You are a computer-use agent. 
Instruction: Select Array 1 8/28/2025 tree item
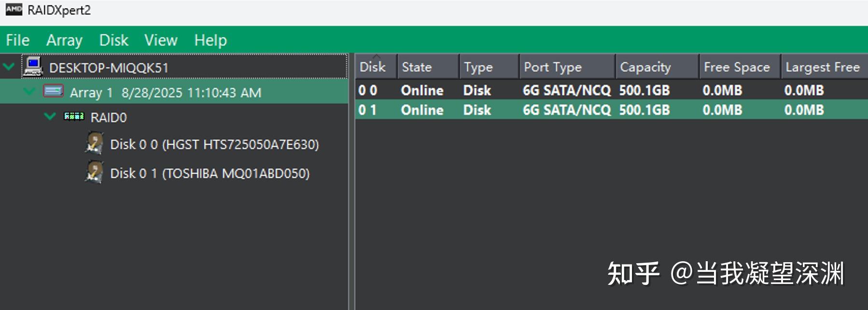[x=166, y=92]
